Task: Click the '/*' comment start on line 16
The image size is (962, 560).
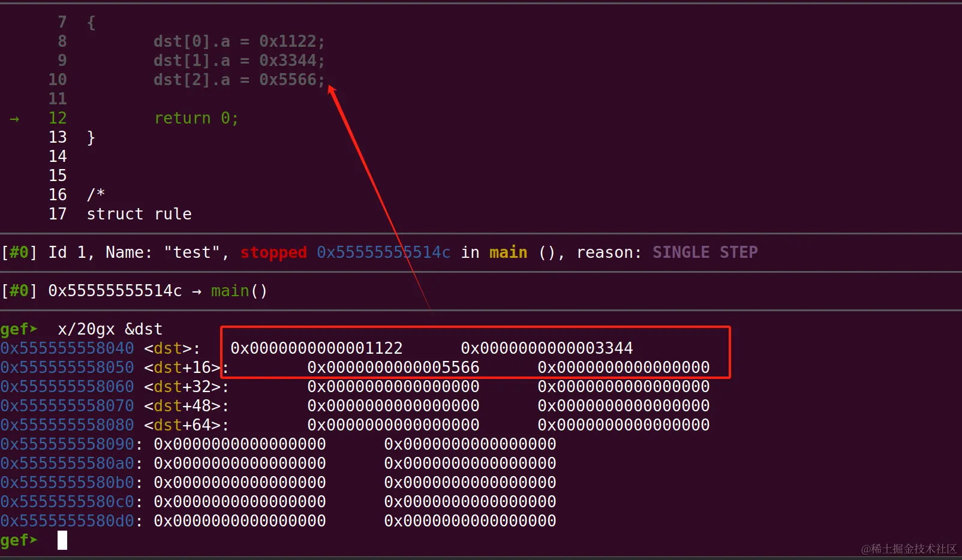Action: (x=96, y=194)
